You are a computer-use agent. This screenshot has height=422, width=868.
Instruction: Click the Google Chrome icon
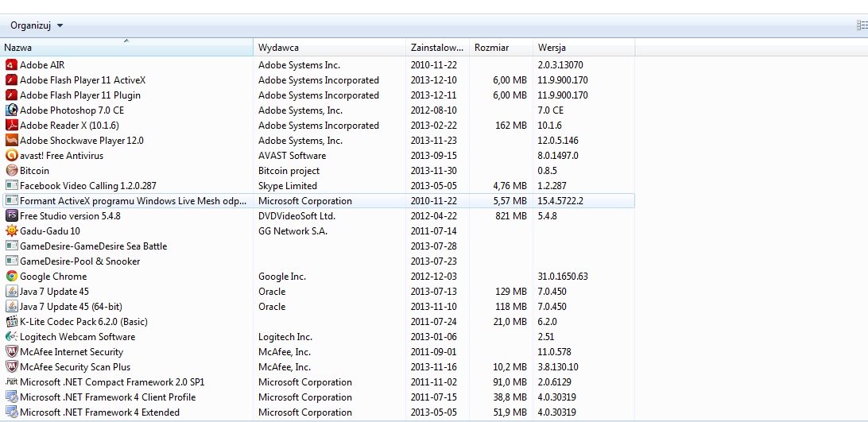(x=12, y=276)
